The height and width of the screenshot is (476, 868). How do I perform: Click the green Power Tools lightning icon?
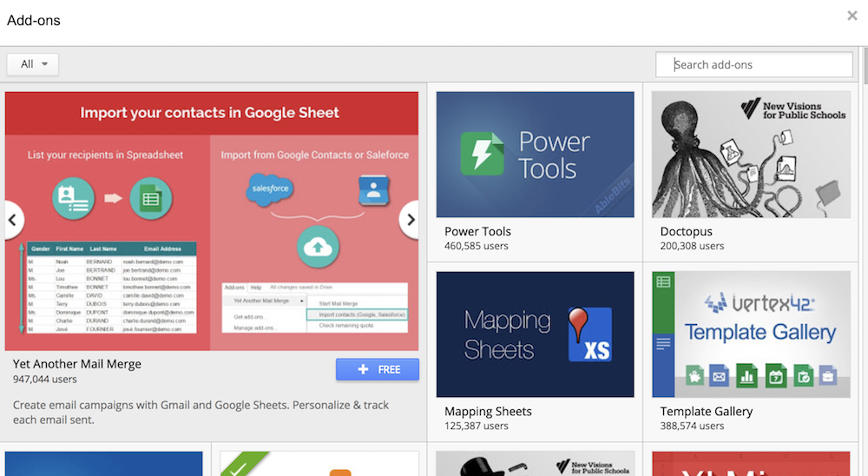point(482,155)
